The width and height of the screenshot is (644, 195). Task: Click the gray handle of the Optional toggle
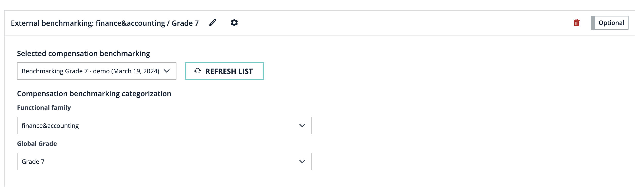pos(593,23)
